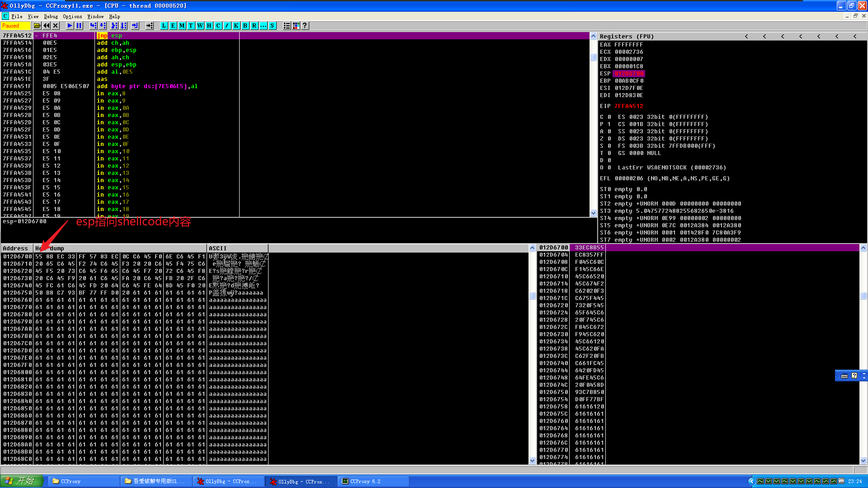Click the ASCII column header in dump

[x=237, y=248]
